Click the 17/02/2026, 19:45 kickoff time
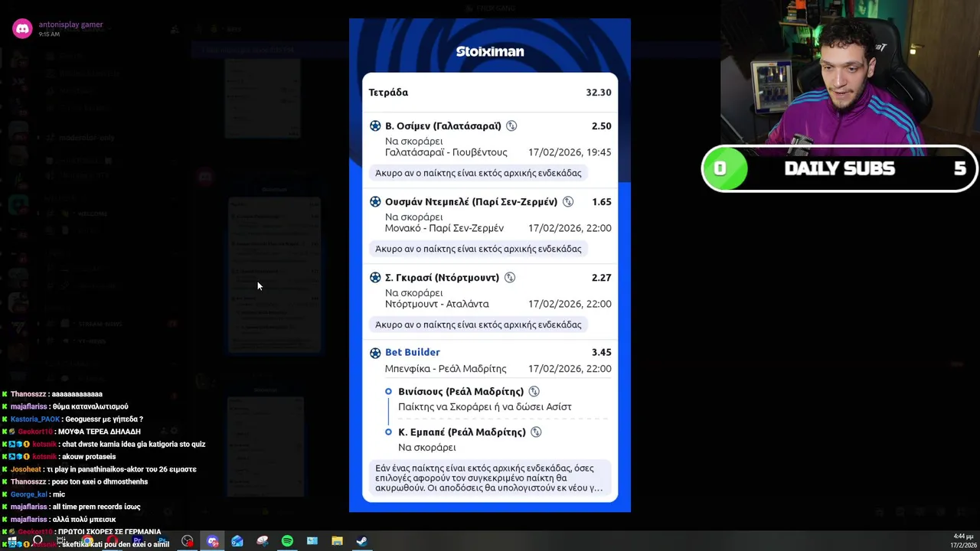The height and width of the screenshot is (551, 980). pyautogui.click(x=570, y=152)
